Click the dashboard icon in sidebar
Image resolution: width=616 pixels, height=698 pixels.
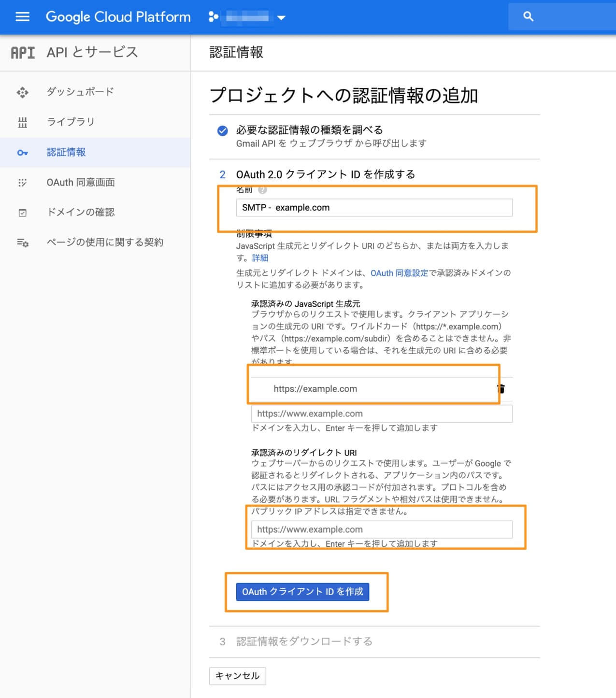coord(22,92)
